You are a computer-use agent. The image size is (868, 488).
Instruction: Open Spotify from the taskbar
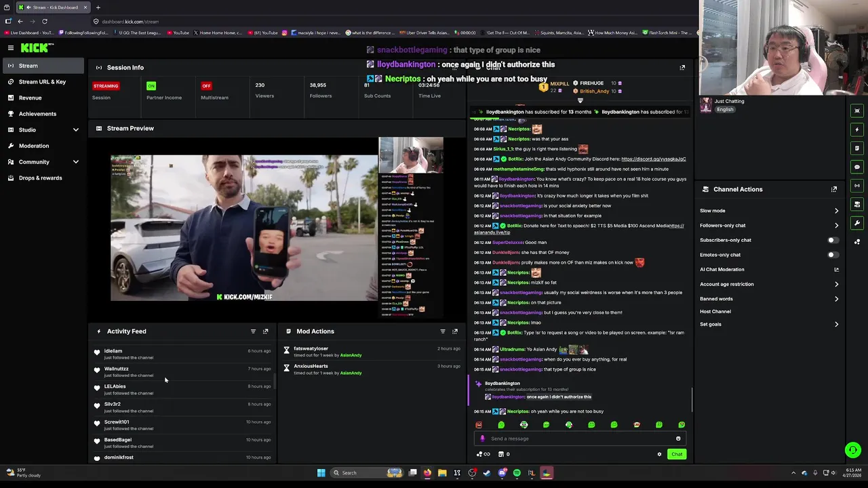[517, 473]
